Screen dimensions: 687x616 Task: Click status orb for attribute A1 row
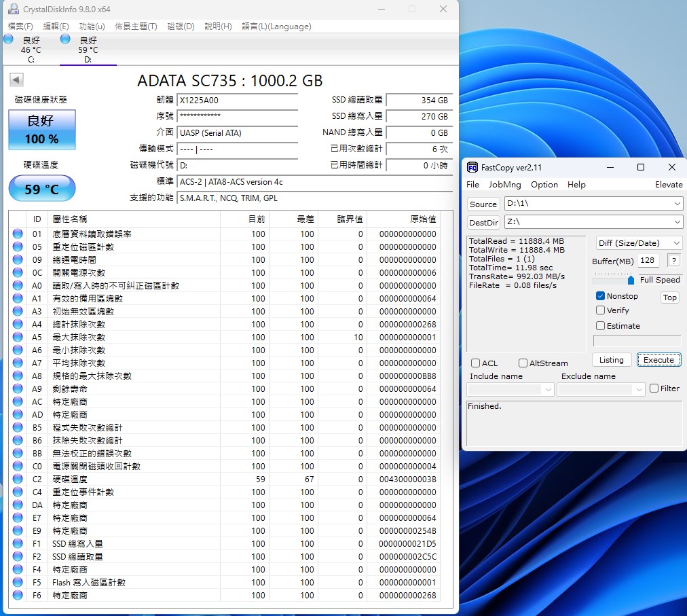(x=18, y=298)
